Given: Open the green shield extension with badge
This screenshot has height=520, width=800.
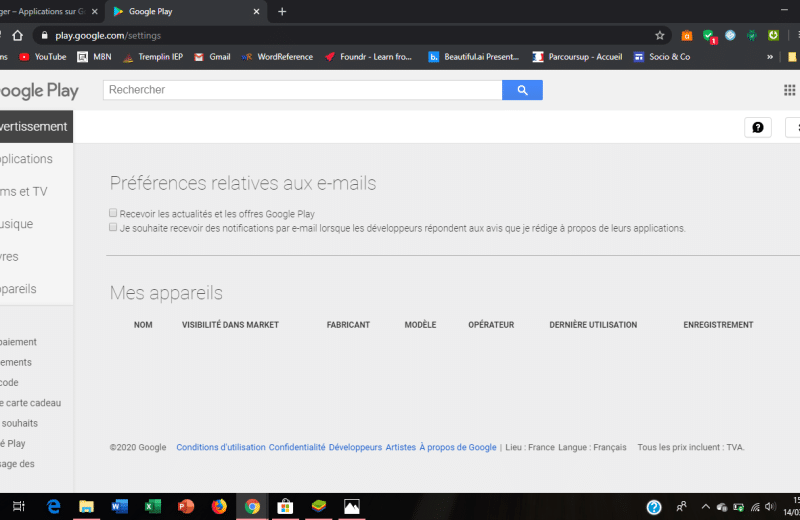Looking at the screenshot, I should tap(709, 36).
